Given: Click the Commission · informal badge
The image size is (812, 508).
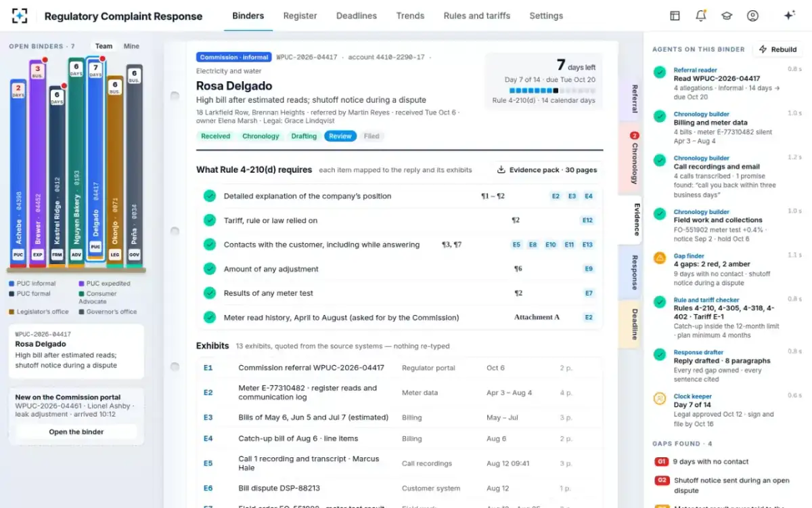Looking at the screenshot, I should 234,57.
